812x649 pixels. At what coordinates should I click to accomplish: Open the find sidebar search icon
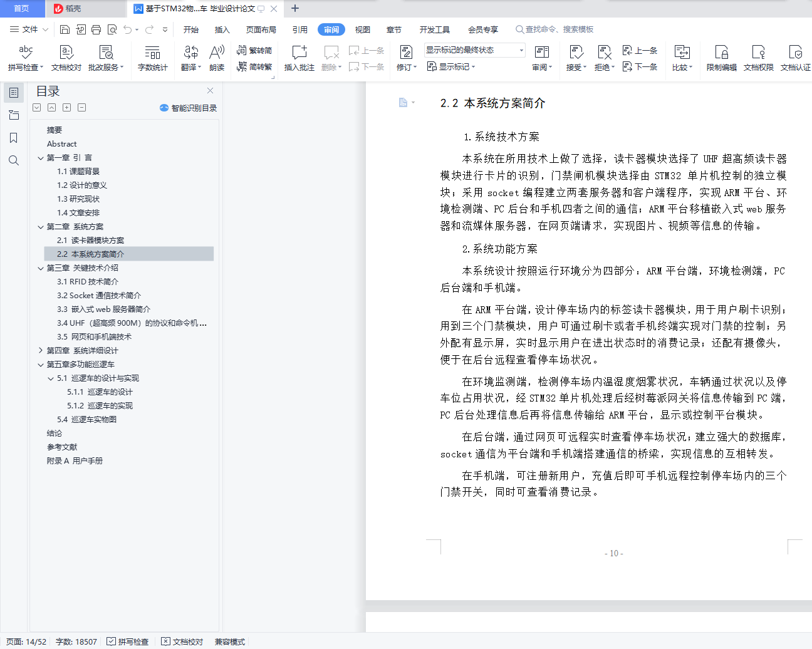point(14,160)
